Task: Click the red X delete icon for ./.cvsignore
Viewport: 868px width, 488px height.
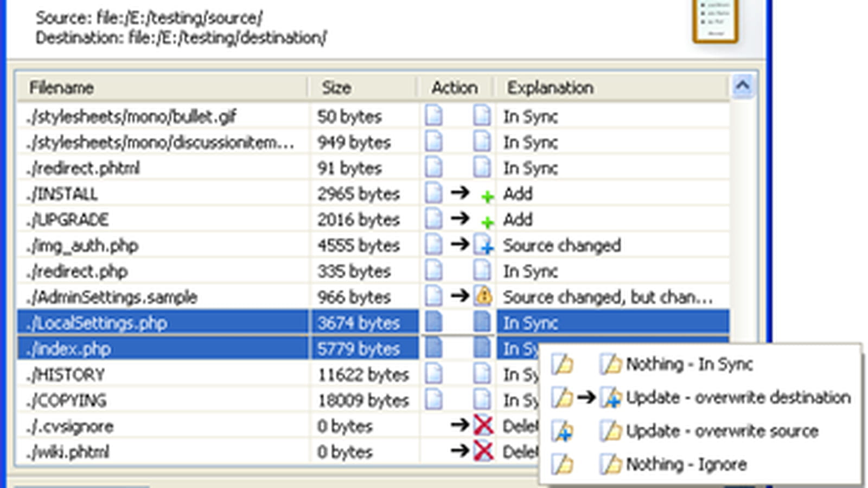Action: [x=483, y=425]
